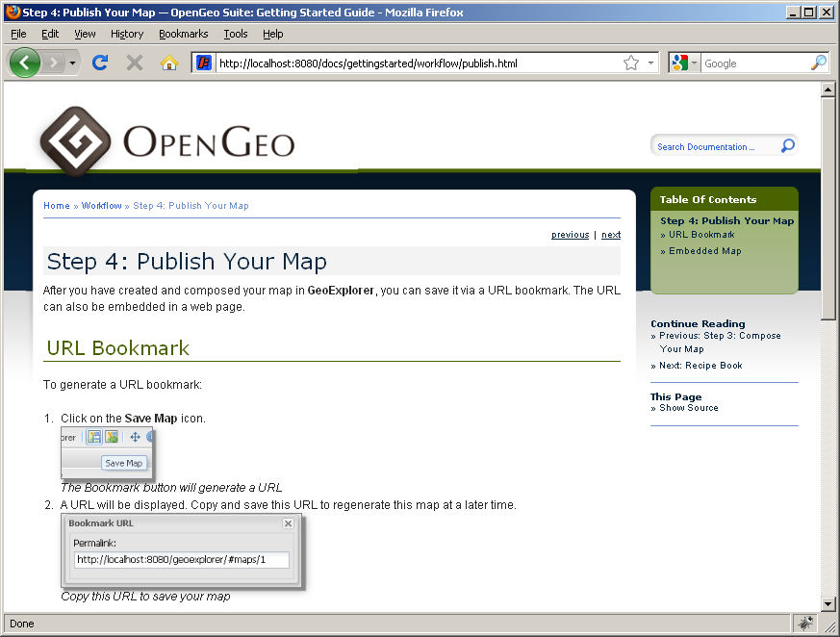The image size is (840, 637).
Task: Follow the 'next' page link
Action: coord(611,235)
